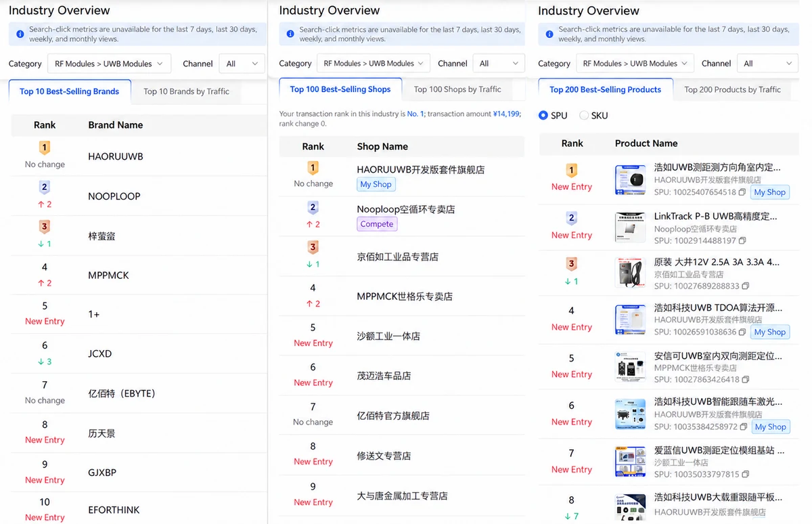Open thumbnail of 浩如科技UWB智能跟随车 product
812x524 pixels.
630,414
